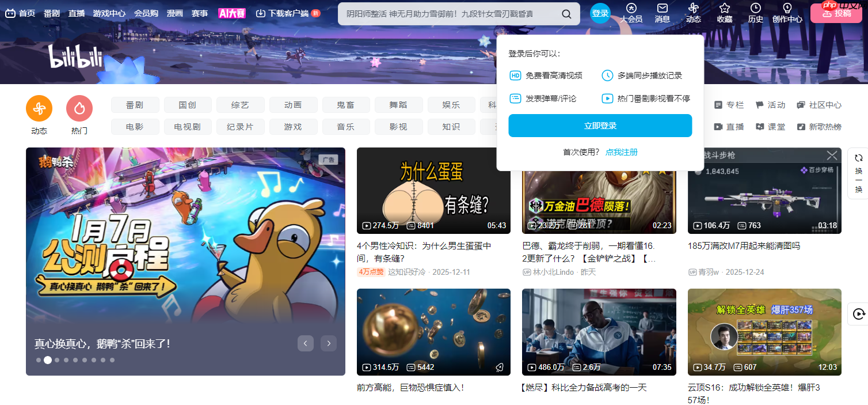This screenshot has width=868, height=405.
Task: Open 专栏 article column icon
Action: pyautogui.click(x=719, y=104)
